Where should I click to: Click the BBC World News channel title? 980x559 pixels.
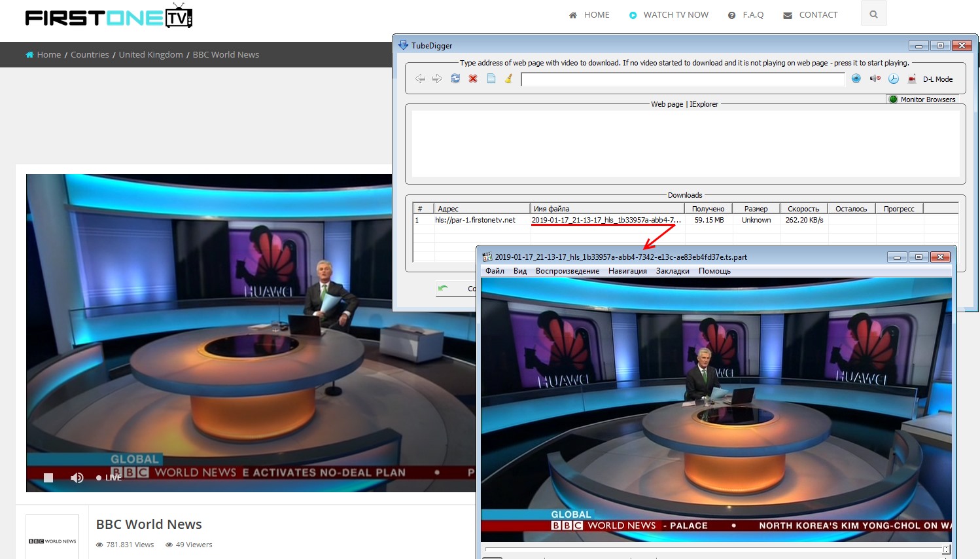[149, 524]
